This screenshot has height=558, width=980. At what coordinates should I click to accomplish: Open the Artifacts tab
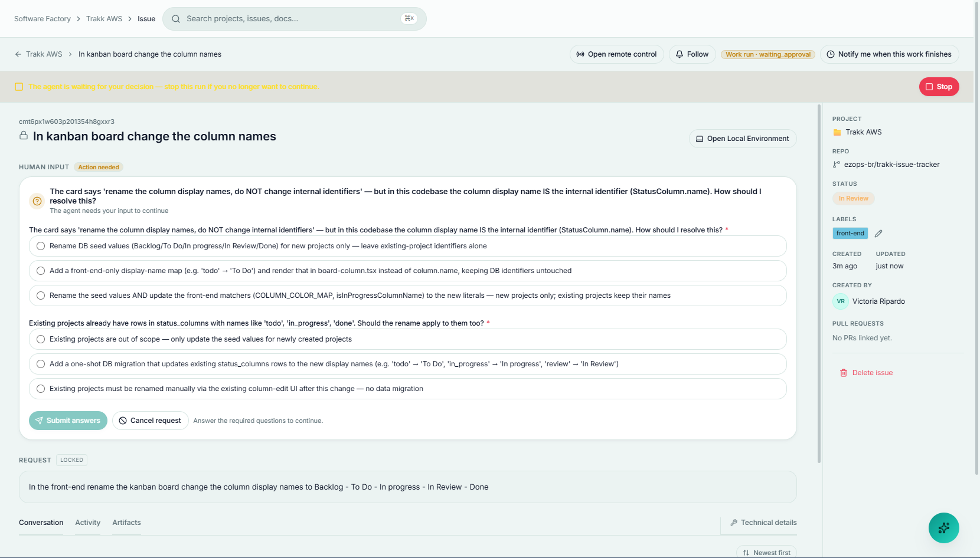[127, 523]
